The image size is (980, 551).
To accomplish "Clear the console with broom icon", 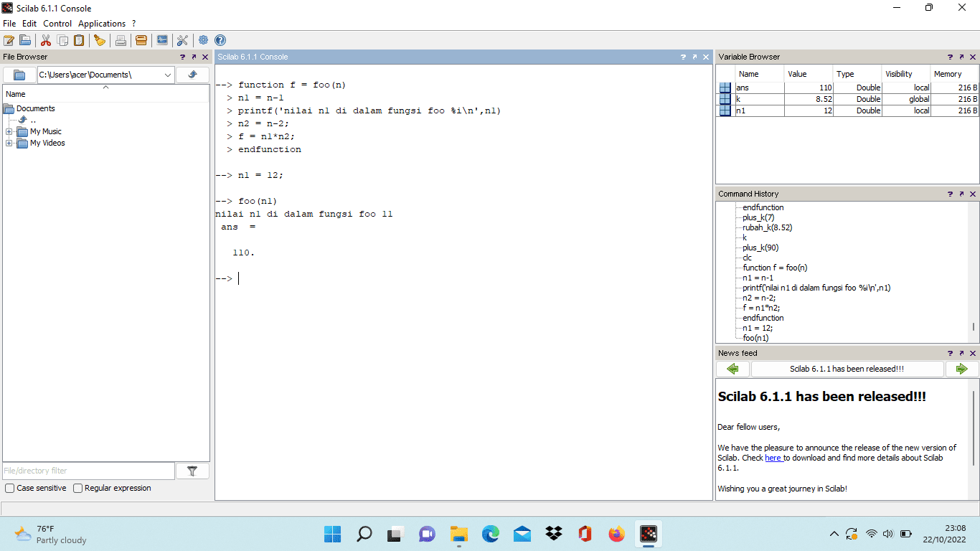I will pyautogui.click(x=100, y=40).
